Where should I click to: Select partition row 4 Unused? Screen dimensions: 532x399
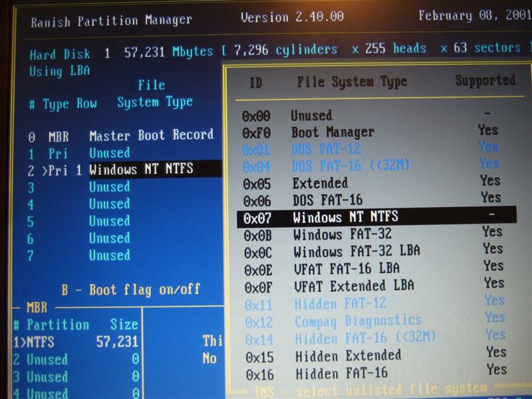78,204
